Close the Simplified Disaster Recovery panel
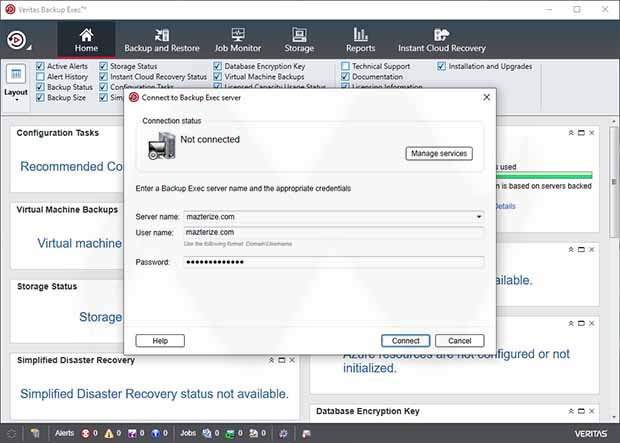 coord(292,360)
